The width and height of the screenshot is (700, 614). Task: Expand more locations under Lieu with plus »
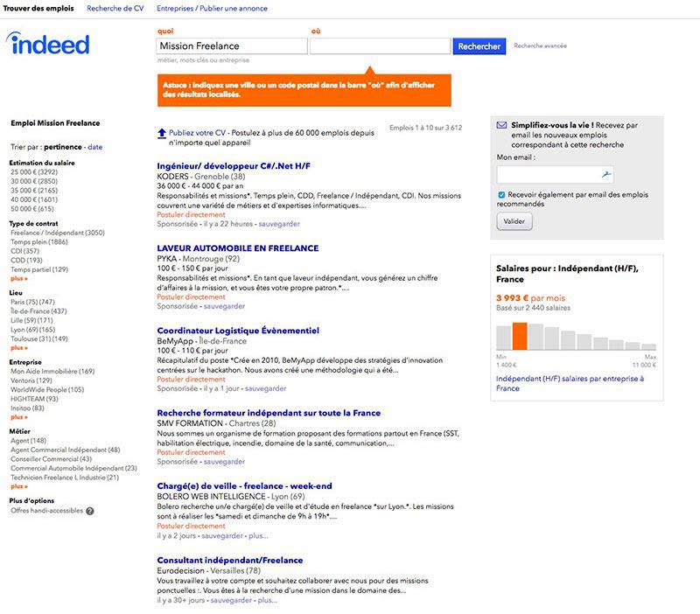(x=19, y=347)
